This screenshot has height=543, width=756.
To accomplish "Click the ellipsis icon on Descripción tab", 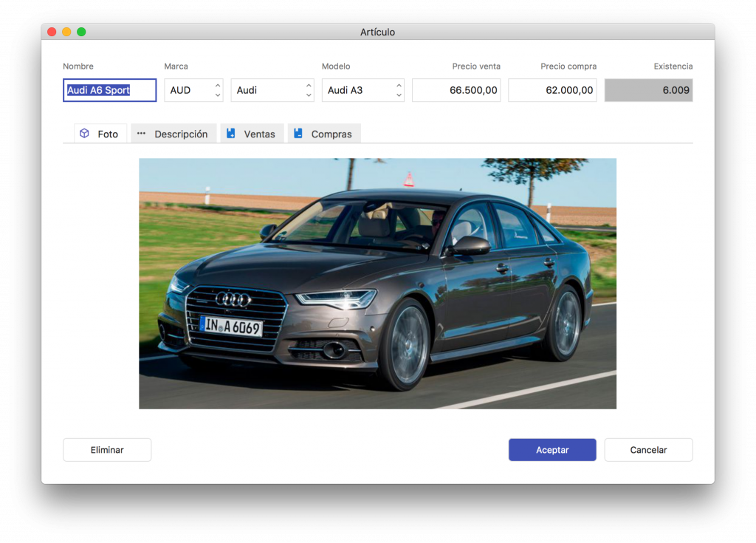I will click(x=142, y=134).
